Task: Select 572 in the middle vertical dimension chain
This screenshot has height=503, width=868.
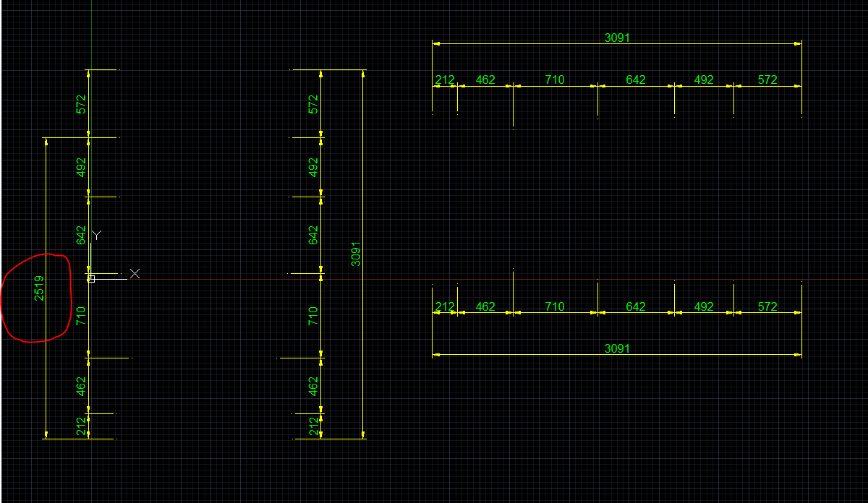Action: (313, 104)
